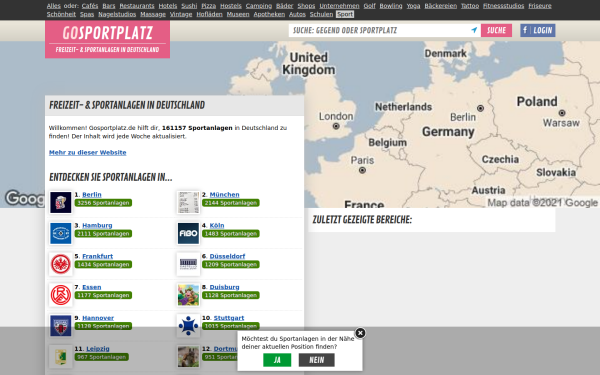Viewport: 600px width, 375px height.
Task: Select 'Bäckereien' category
Action: coord(440,6)
